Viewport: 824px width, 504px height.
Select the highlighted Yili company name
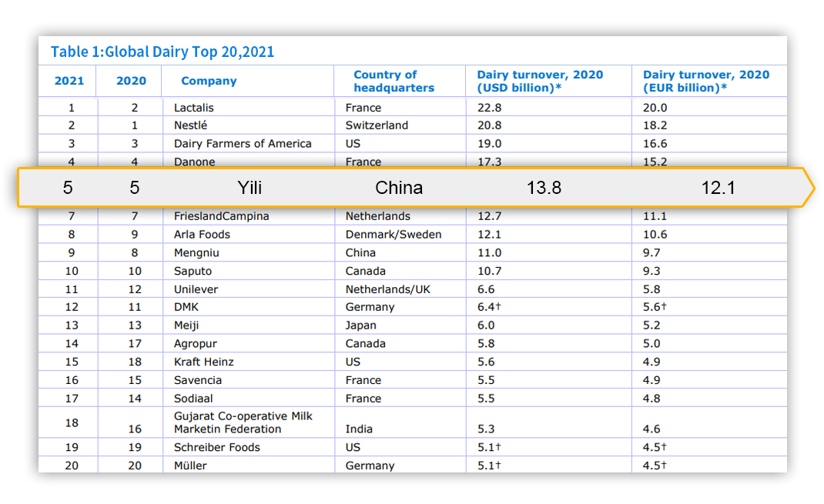point(249,188)
